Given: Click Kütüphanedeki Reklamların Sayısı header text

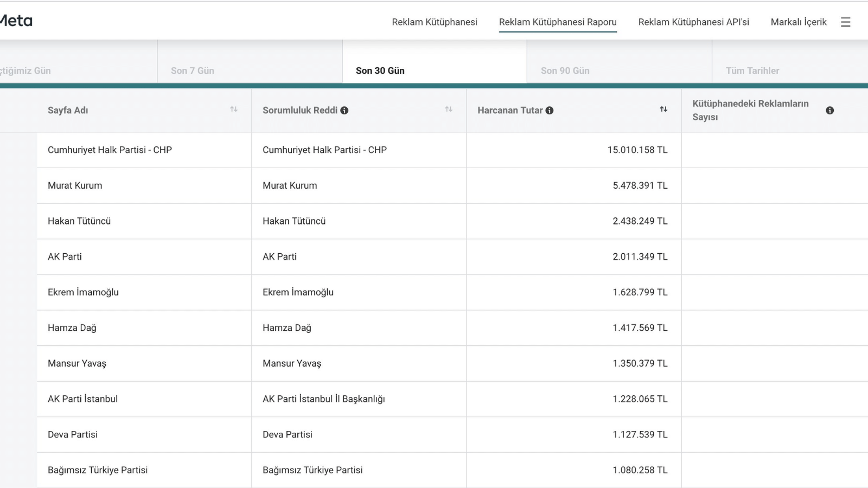Looking at the screenshot, I should (x=750, y=111).
